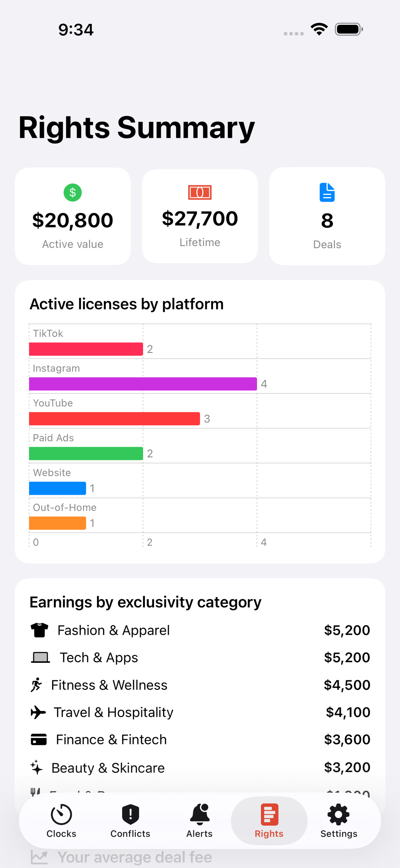Tap the airplane Travel & Hospitality icon
The image size is (400, 868).
(38, 712)
